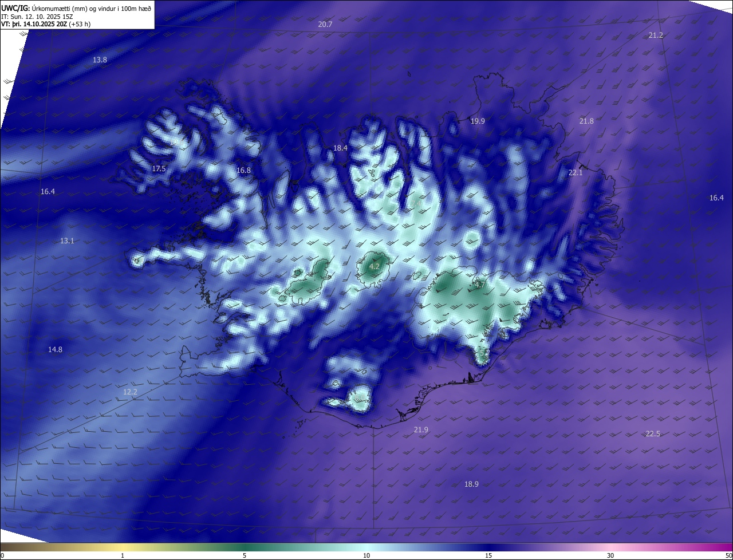Viewport: 733px width, 560px height.
Task: Click the 17.5 value on the Westfjords
Action: [159, 169]
